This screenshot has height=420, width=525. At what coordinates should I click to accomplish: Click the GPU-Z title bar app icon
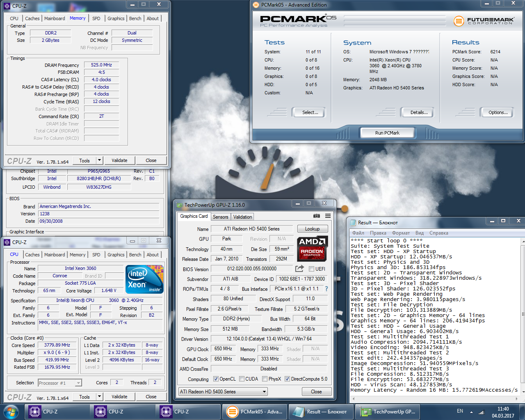click(179, 205)
